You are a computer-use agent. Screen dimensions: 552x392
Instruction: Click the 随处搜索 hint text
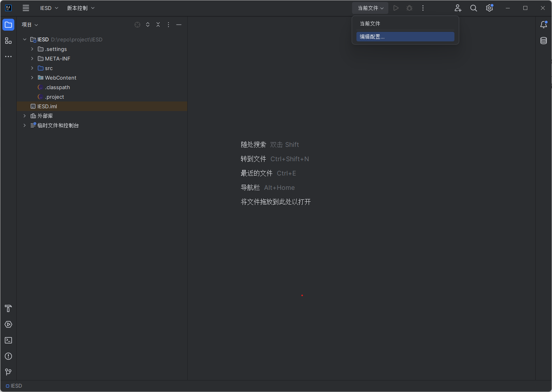(253, 144)
